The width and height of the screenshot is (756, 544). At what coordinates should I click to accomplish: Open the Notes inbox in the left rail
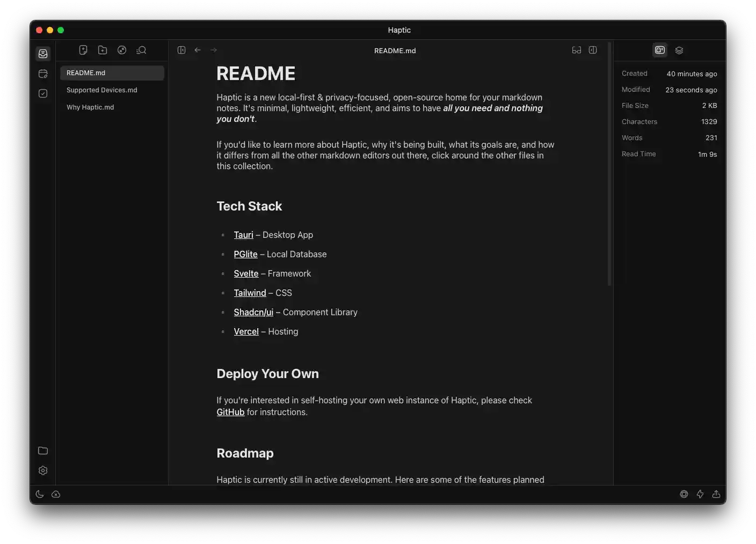coord(43,54)
